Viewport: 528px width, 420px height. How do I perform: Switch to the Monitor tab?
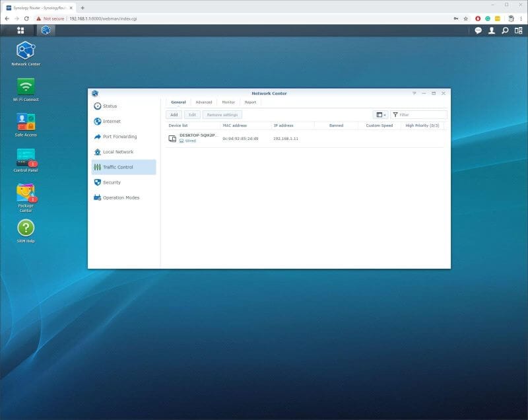click(x=228, y=102)
